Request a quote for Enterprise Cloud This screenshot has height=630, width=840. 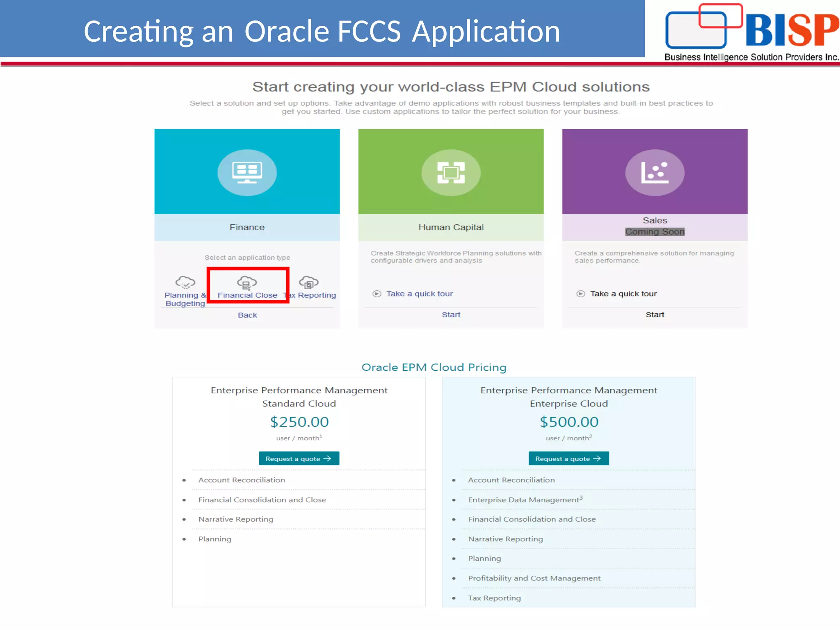pos(568,459)
